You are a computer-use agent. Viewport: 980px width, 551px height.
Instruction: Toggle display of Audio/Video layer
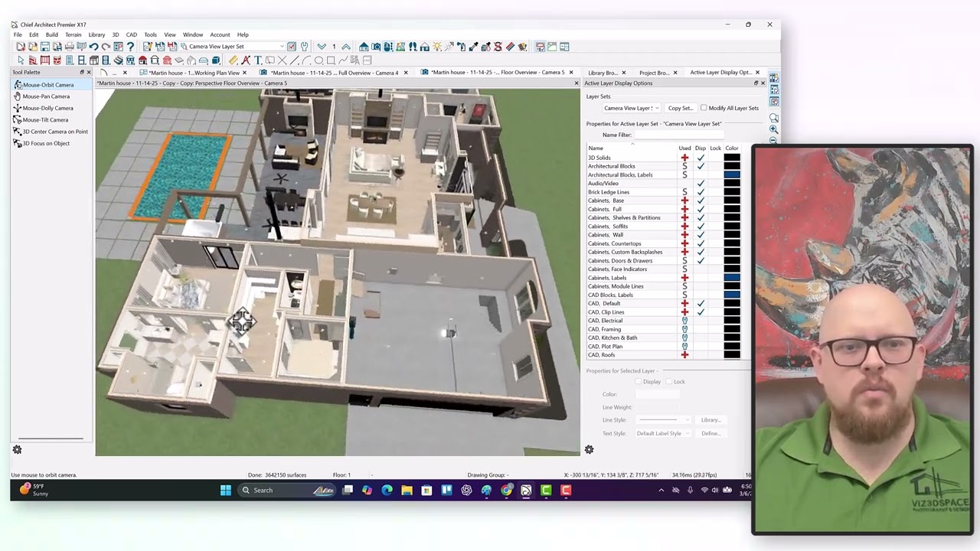701,184
